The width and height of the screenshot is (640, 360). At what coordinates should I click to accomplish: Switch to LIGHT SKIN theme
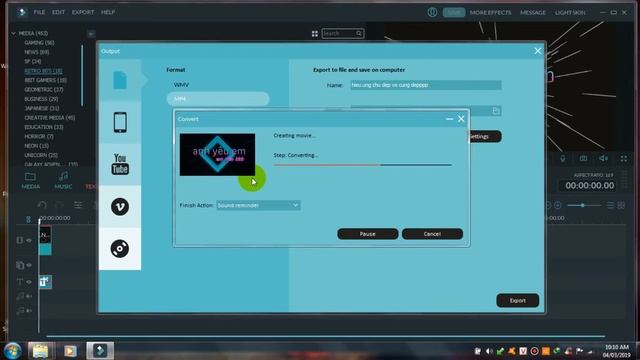click(x=570, y=13)
